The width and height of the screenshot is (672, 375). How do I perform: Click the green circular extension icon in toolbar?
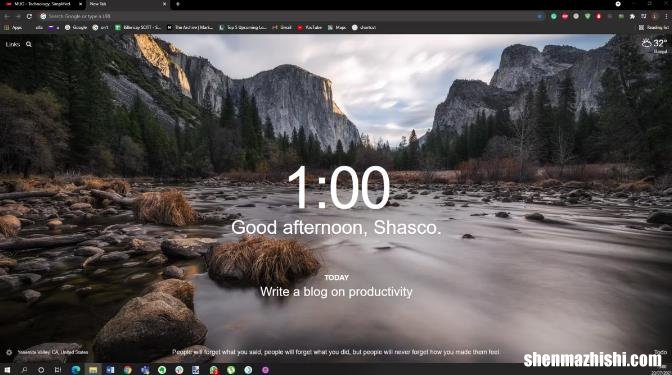pyautogui.click(x=554, y=16)
